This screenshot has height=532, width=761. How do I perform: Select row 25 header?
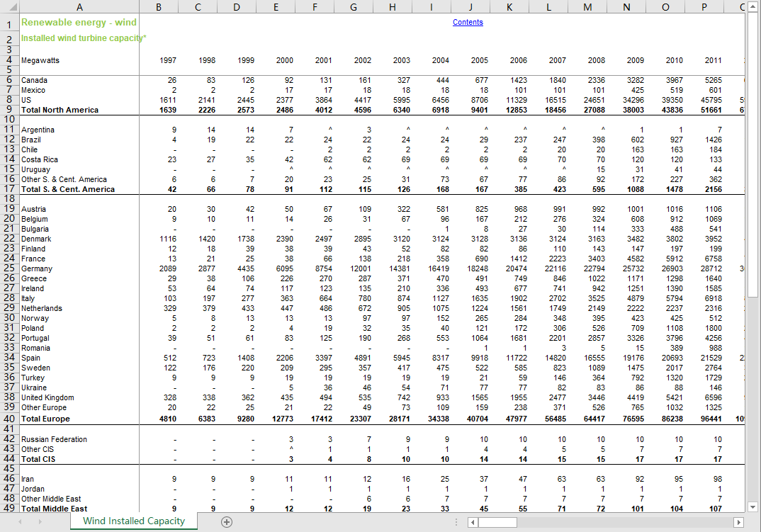point(9,268)
